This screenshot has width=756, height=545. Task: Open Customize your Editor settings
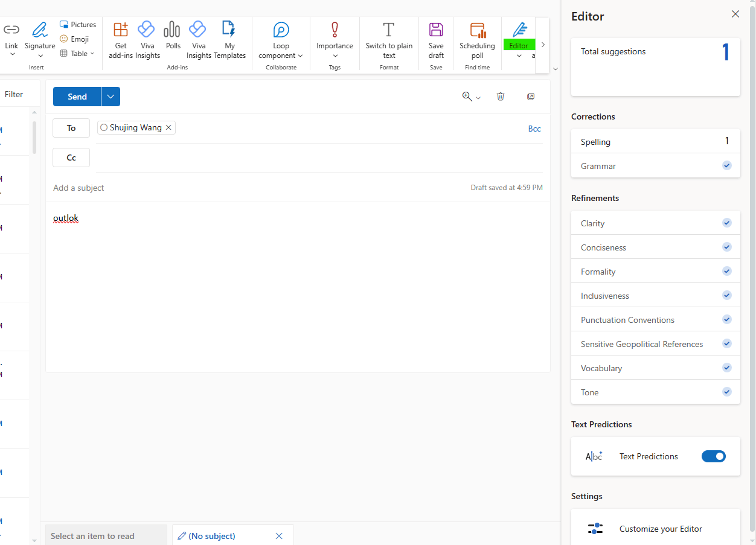pyautogui.click(x=656, y=527)
